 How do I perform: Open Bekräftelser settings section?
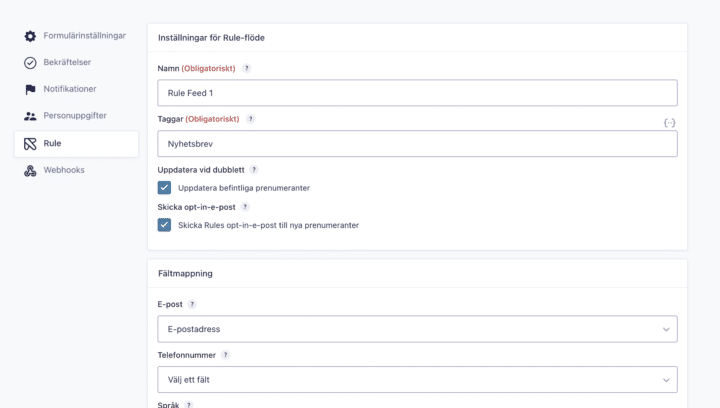point(67,63)
